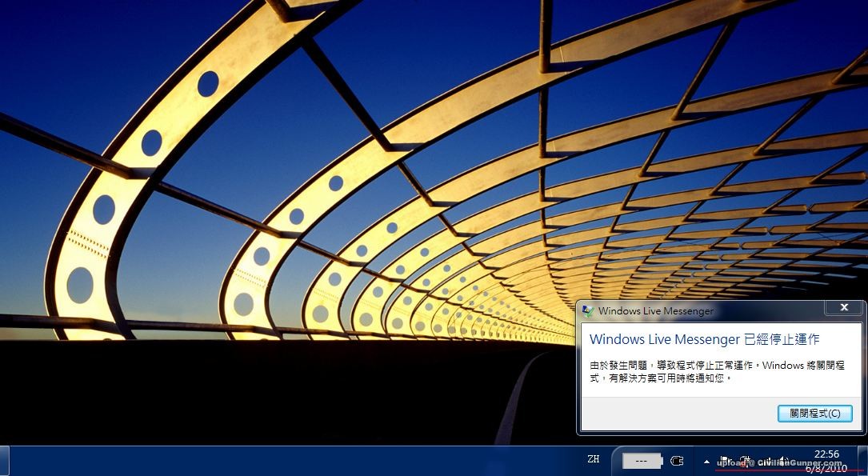
Task: Expand the hidden tray icons arrow
Action: [706, 462]
